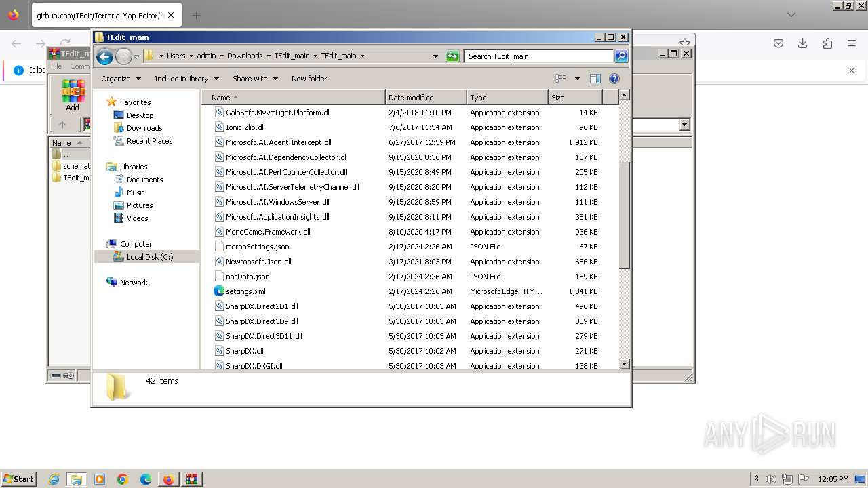The height and width of the screenshot is (488, 868).
Task: Click the file list scroll down arrow
Action: click(625, 365)
